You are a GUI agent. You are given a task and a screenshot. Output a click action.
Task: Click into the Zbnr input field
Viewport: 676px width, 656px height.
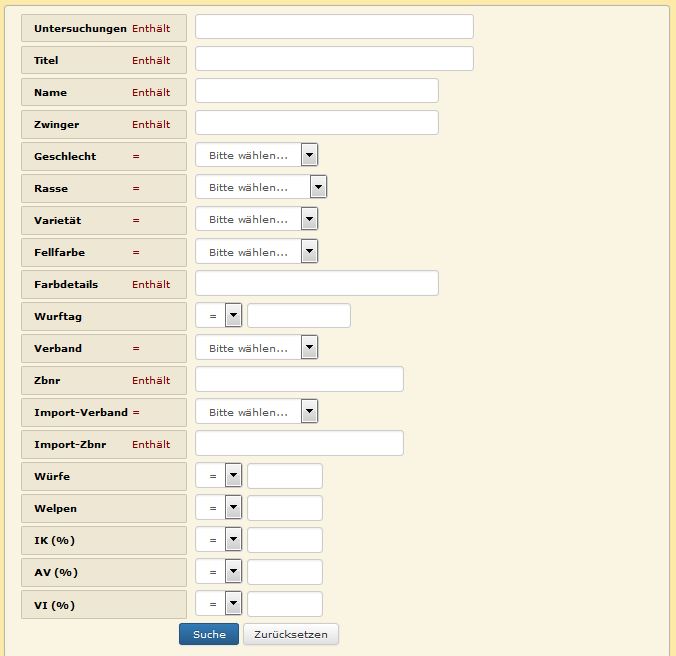299,379
